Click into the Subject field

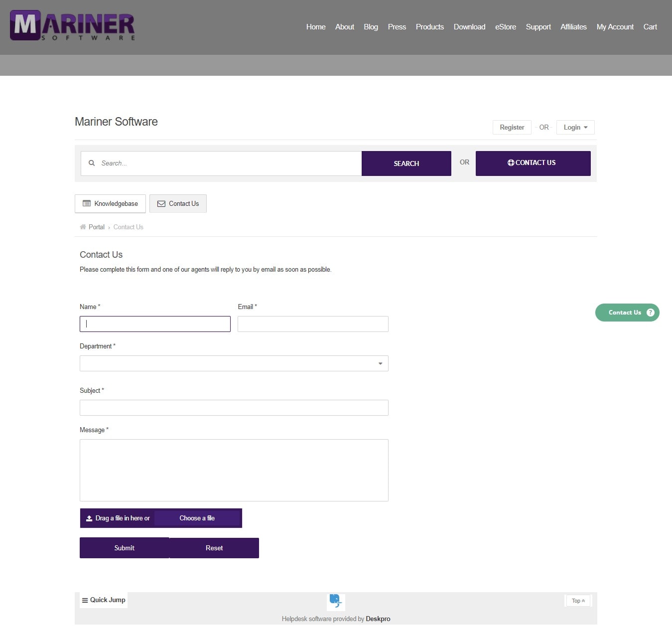click(x=234, y=408)
